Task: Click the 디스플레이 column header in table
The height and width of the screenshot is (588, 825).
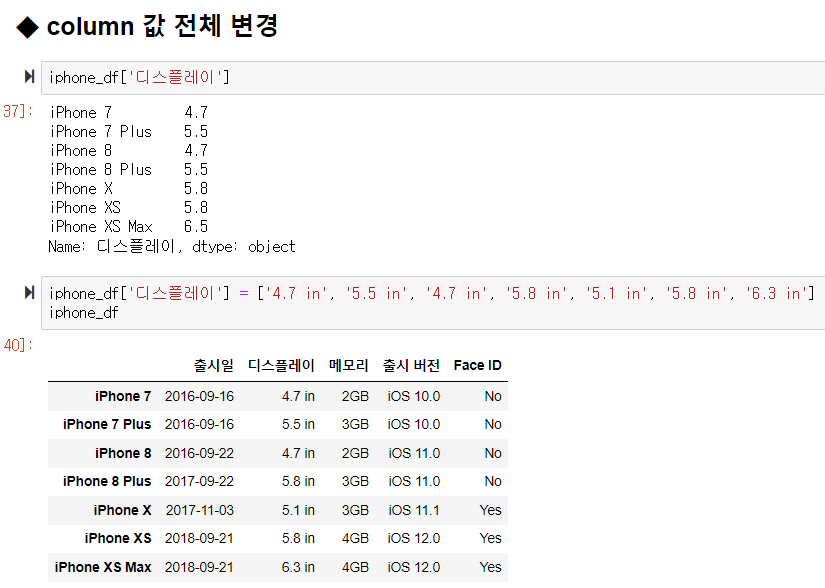Action: tap(281, 365)
